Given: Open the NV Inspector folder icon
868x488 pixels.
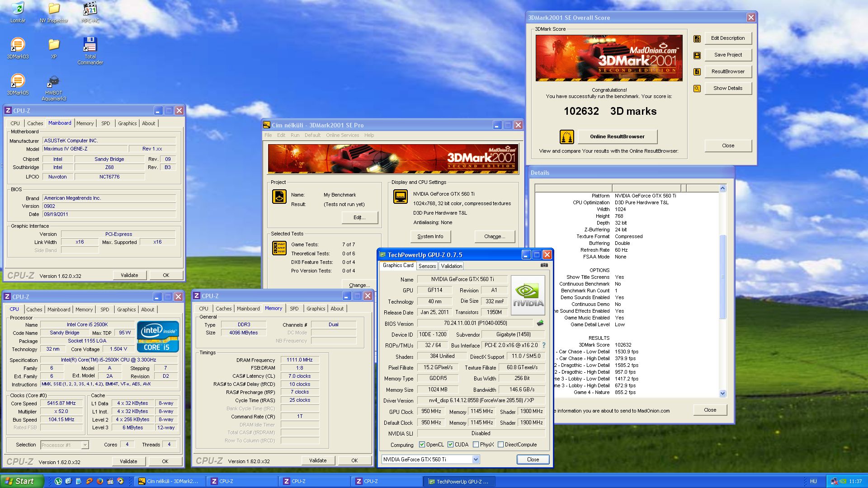Looking at the screenshot, I should (x=54, y=8).
